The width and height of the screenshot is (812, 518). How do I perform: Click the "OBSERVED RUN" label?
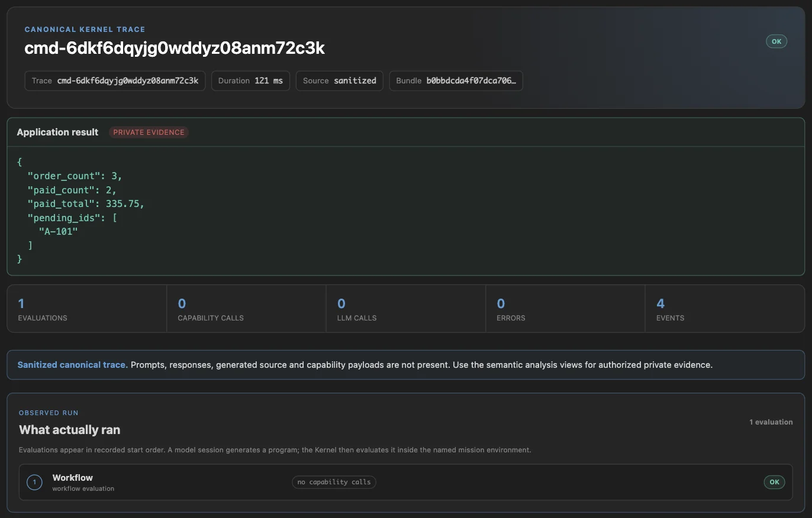pos(49,413)
